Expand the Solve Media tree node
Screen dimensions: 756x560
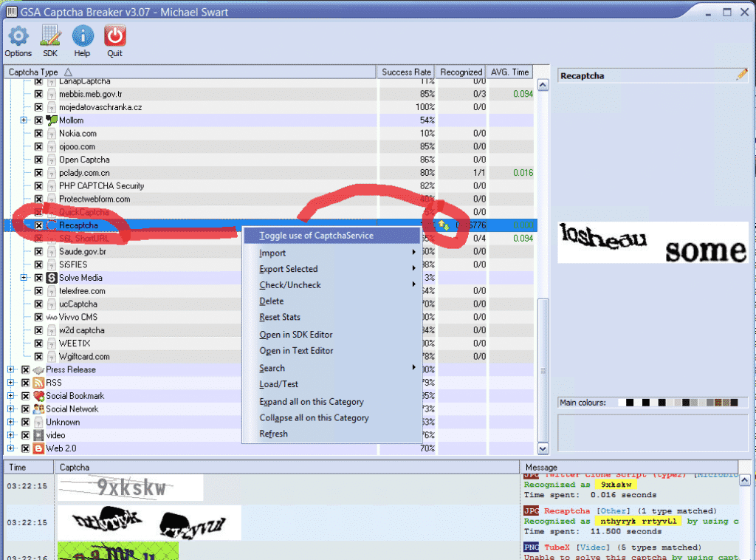[x=24, y=278]
